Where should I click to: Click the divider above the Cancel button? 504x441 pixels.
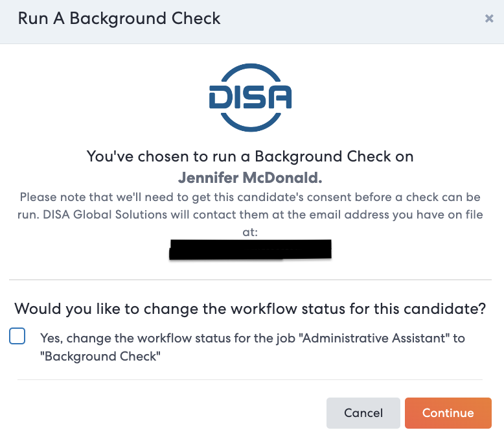click(250, 379)
